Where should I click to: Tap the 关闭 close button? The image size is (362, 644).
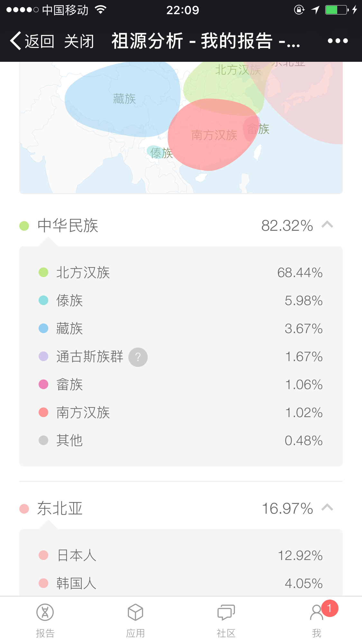[x=79, y=41]
